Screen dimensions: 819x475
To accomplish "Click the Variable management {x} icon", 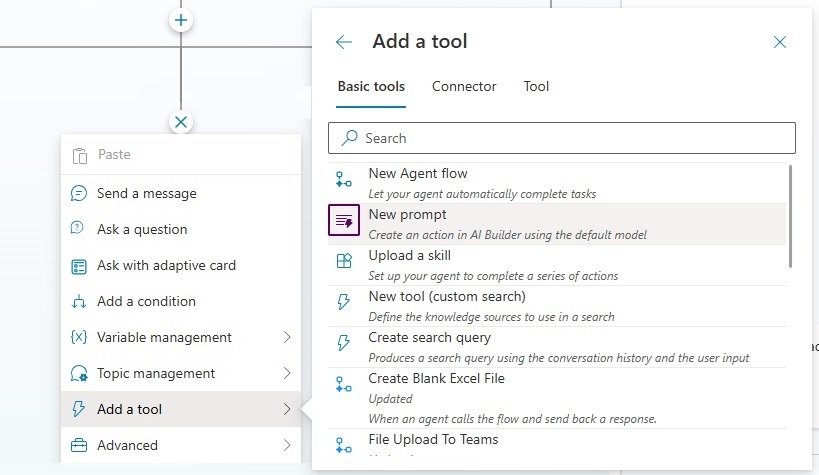I will (79, 337).
